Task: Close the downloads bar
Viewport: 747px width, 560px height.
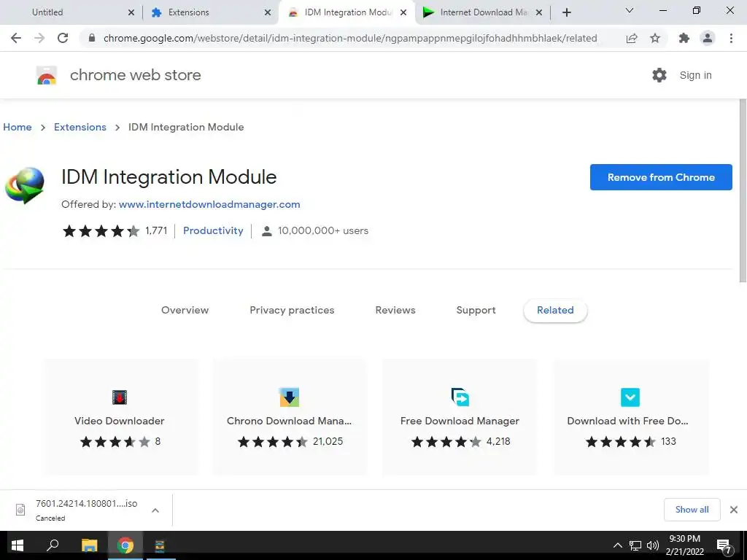Action: [x=734, y=510]
